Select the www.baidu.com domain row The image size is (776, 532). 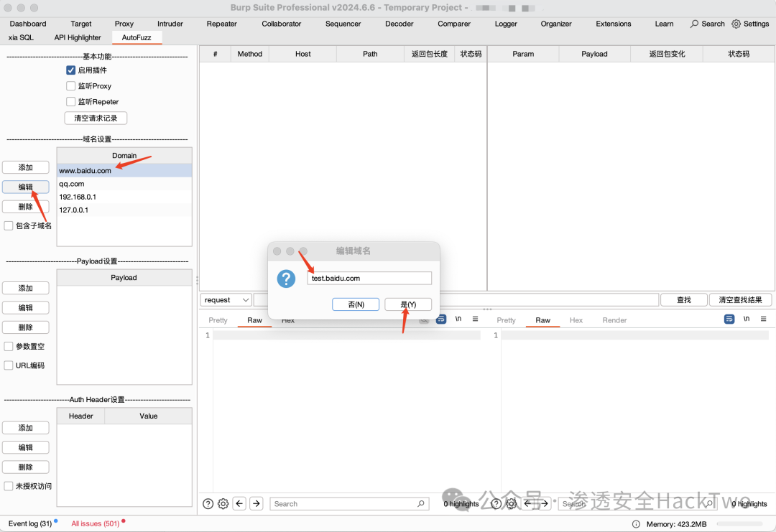click(124, 171)
